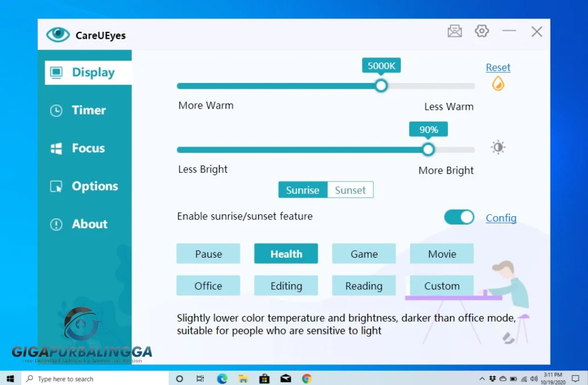Click the More Bright label
Screen dimensions: 588x385
(x=446, y=171)
